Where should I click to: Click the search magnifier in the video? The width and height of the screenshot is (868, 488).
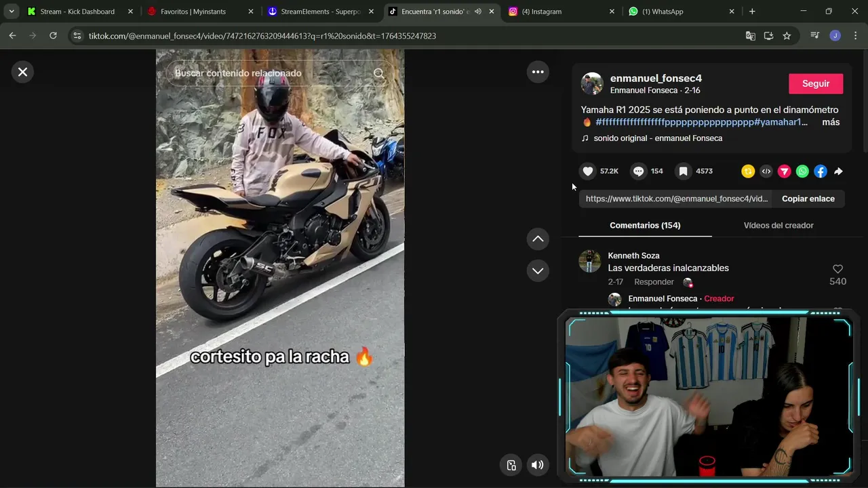[379, 73]
